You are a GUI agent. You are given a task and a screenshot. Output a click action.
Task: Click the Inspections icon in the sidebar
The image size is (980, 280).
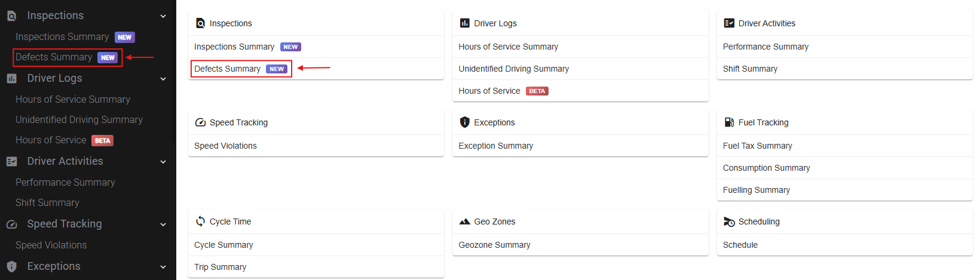pyautogui.click(x=11, y=16)
